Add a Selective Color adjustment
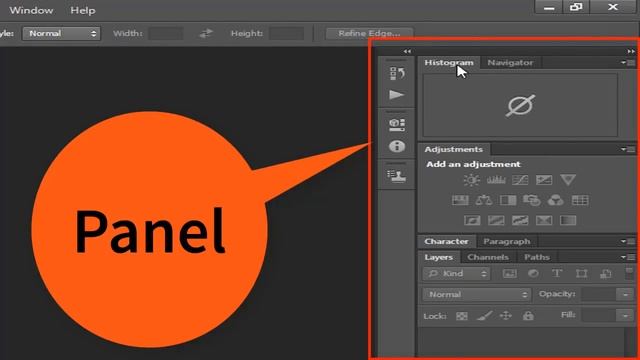Viewport: 640px width, 360px height. click(544, 220)
